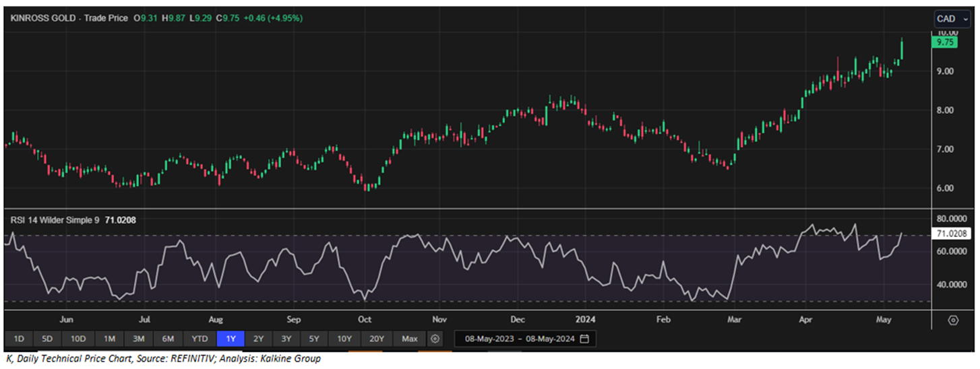Show the Max time range
Screen dimensions: 980x369
409,339
